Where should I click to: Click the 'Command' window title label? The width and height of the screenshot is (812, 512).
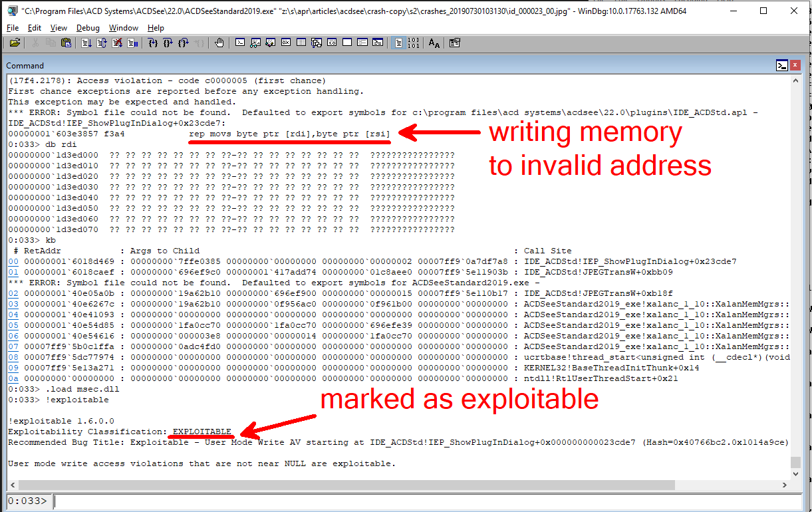click(x=25, y=66)
